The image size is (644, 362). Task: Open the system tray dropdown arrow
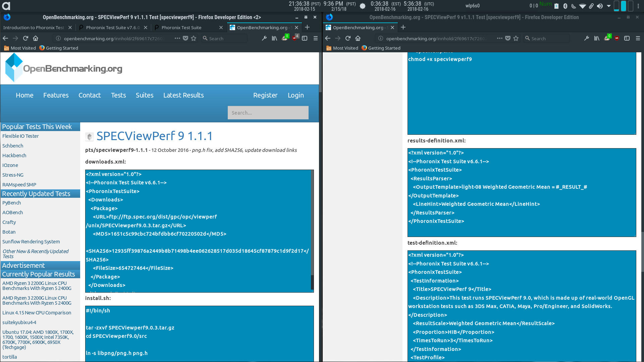pyautogui.click(x=608, y=6)
